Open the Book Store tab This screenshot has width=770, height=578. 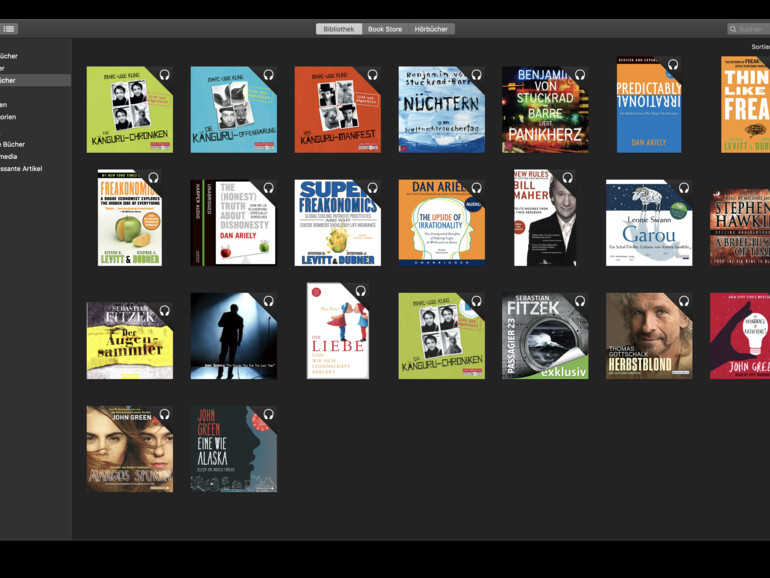coord(385,29)
